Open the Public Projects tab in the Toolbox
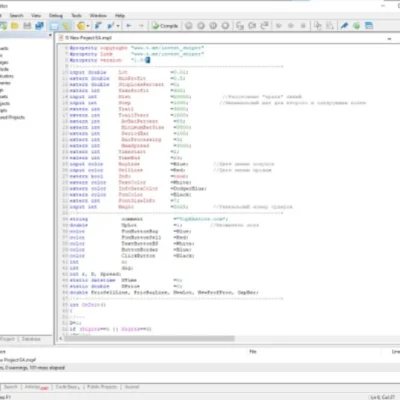This screenshot has height=400, width=400. point(102,387)
